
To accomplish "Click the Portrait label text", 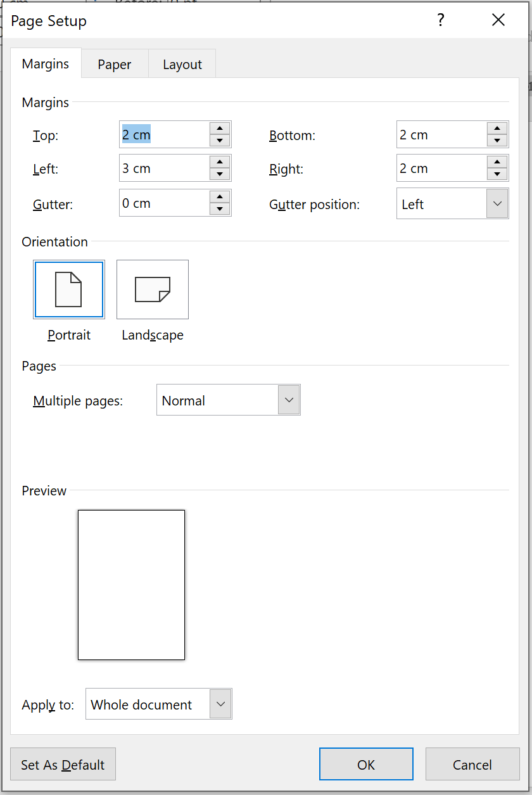I will (69, 335).
